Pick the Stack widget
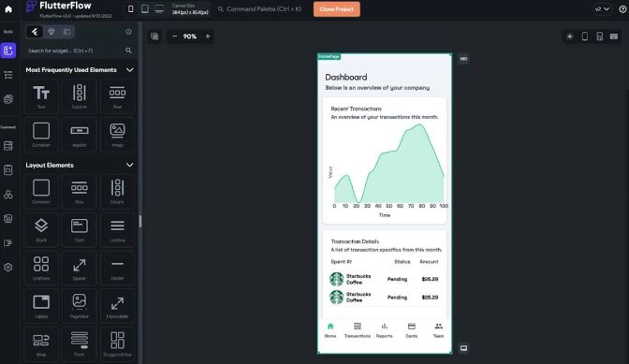This screenshot has height=364, width=629. [x=41, y=229]
